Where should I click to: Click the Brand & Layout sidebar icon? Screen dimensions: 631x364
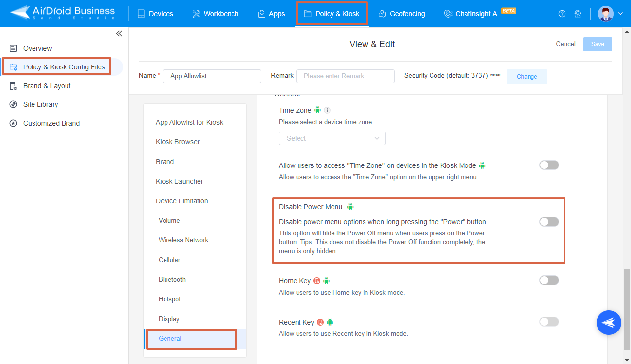tap(13, 86)
